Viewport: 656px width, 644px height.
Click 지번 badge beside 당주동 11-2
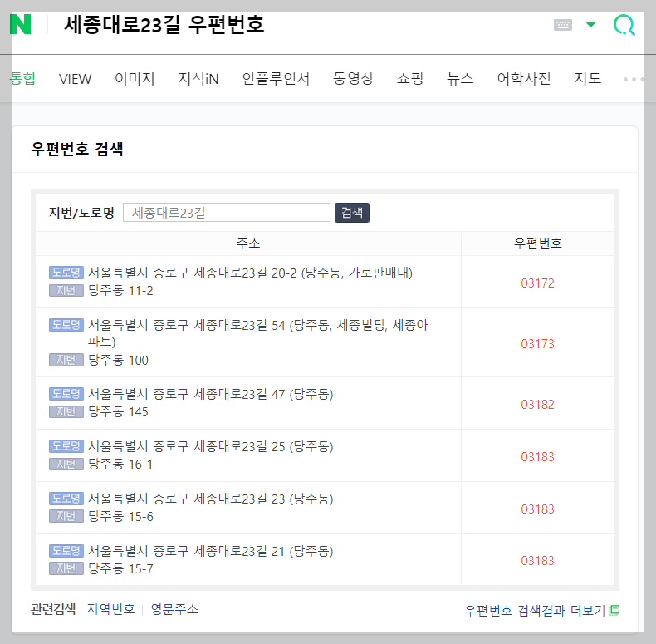click(x=66, y=290)
